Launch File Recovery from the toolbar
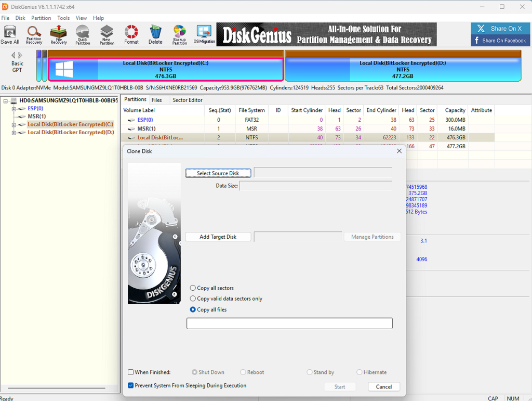Image resolution: width=532 pixels, height=401 pixels. [58, 34]
